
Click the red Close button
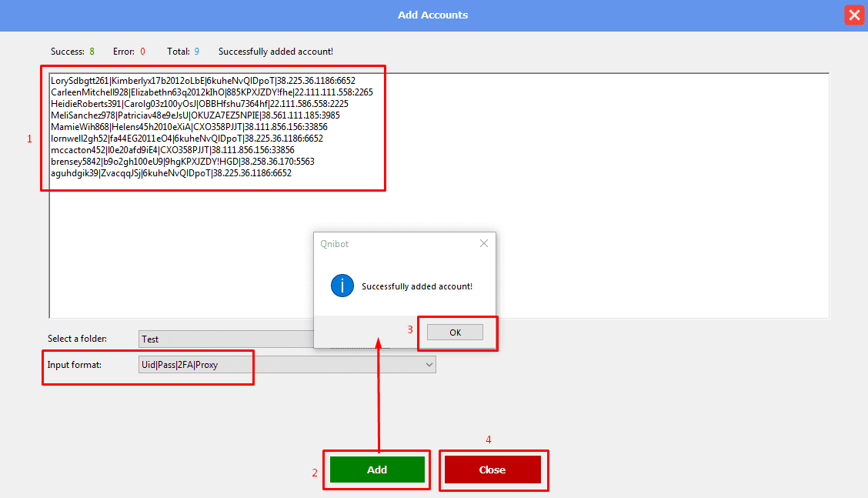pos(492,470)
